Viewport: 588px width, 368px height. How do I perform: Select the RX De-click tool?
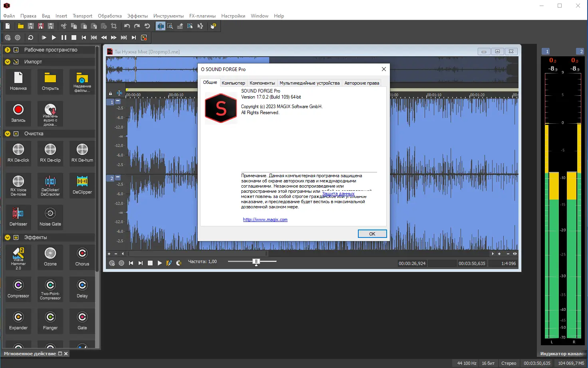click(18, 153)
